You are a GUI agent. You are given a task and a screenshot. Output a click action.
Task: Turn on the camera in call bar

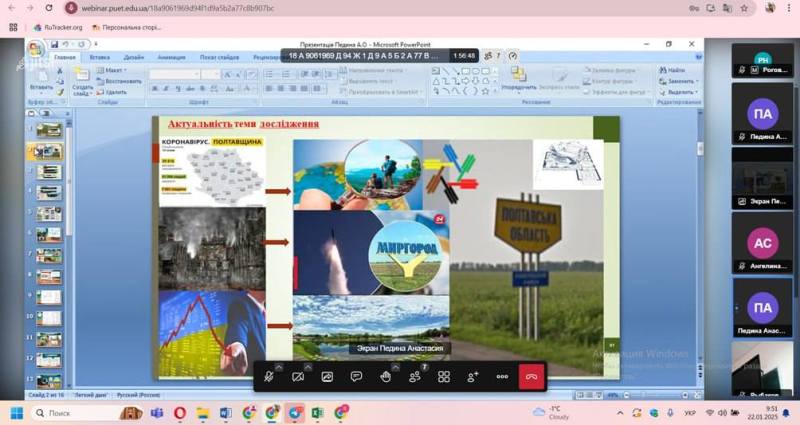297,377
